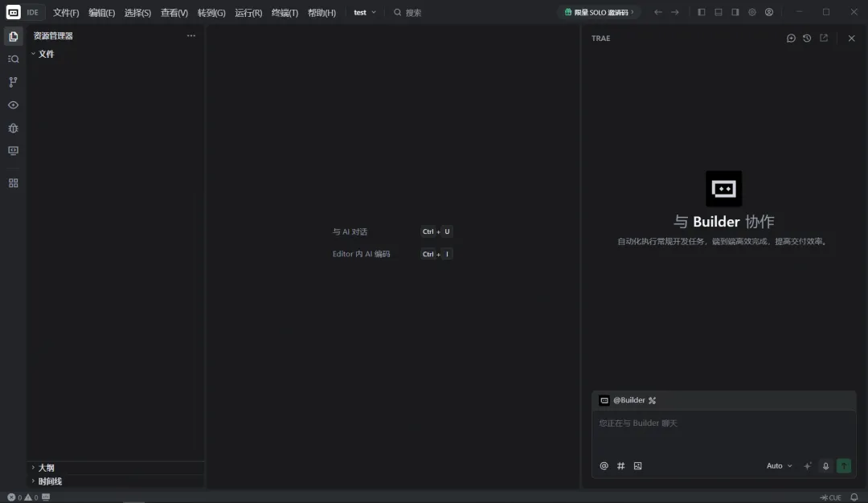The image size is (868, 503).
Task: Expand the 时间线 timeline section
Action: pos(116,481)
